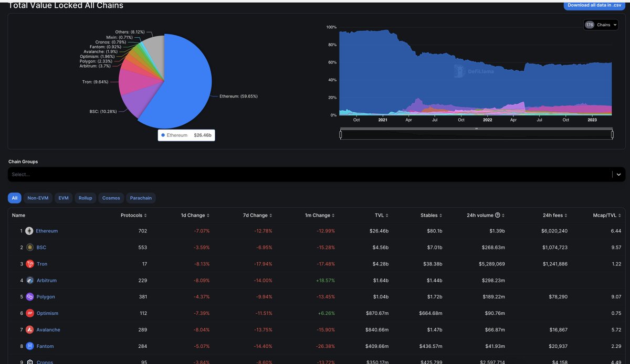This screenshot has width=630, height=364.
Task: Click the Optimism chain logo icon
Action: [29, 313]
